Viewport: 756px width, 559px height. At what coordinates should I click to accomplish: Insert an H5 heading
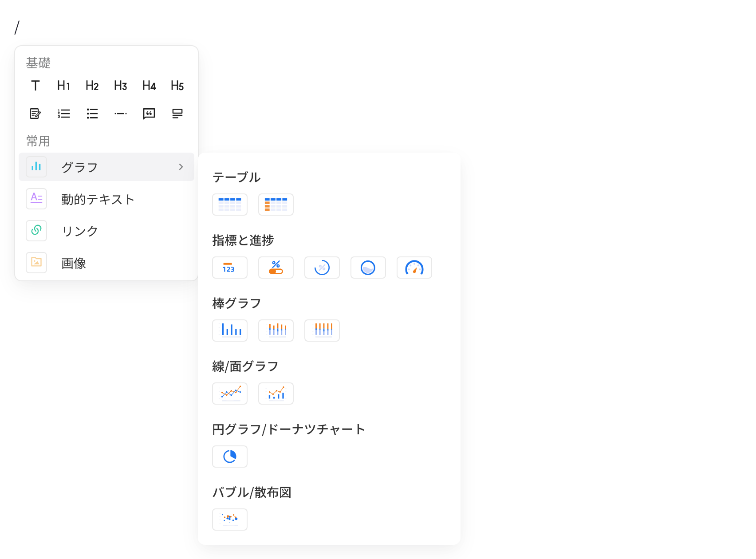177,86
